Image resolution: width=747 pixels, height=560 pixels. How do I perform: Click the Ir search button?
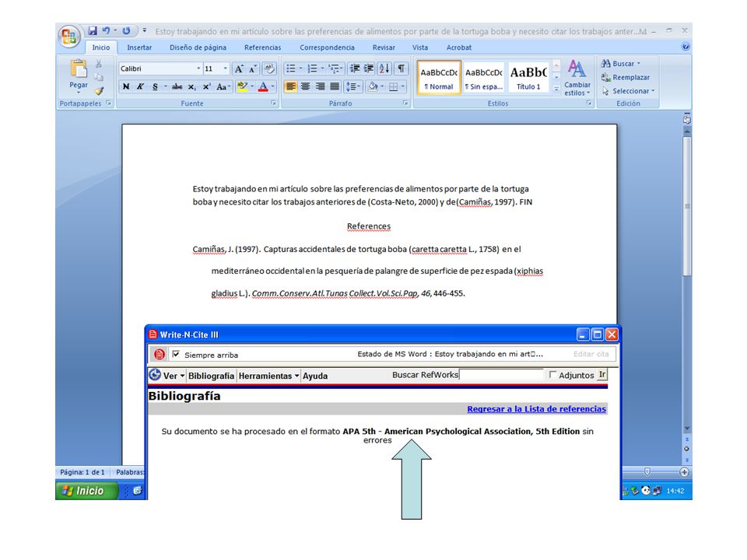(x=602, y=375)
